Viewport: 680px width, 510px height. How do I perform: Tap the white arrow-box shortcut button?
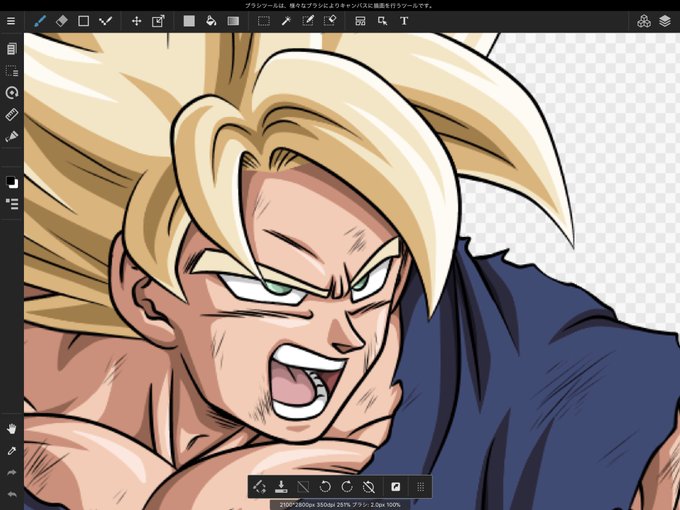tap(396, 487)
